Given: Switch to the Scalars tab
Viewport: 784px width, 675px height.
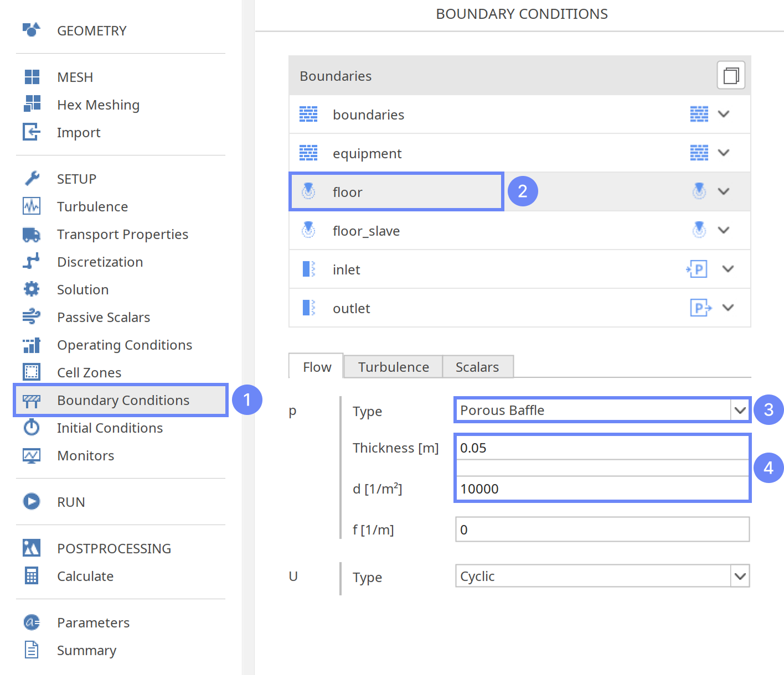Looking at the screenshot, I should 477,367.
